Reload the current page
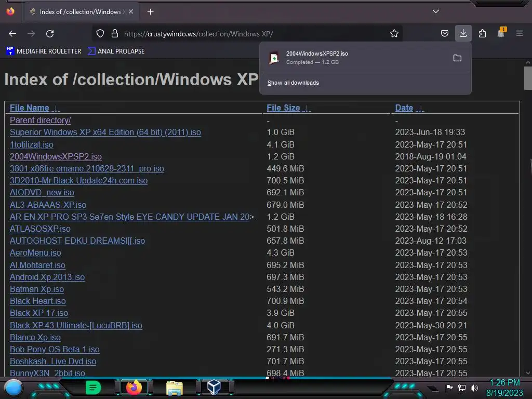Image resolution: width=532 pixels, height=399 pixels. coord(50,34)
